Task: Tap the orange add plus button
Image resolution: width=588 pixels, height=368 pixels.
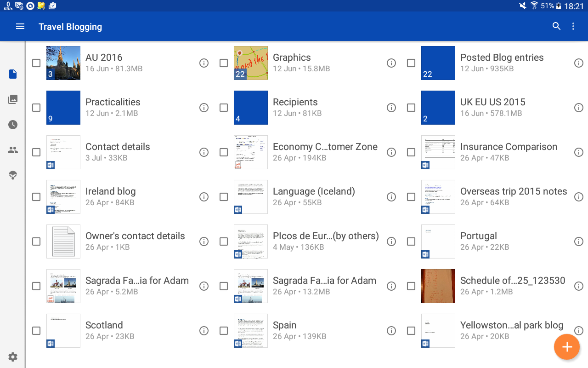Action: tap(567, 347)
